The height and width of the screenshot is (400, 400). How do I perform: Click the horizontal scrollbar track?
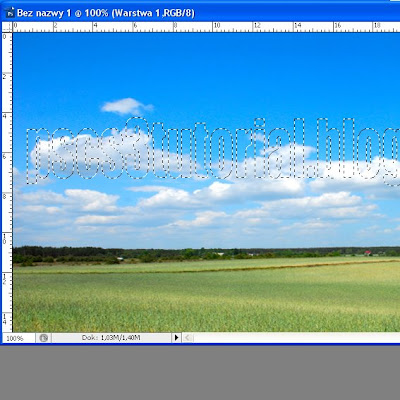(x=297, y=338)
